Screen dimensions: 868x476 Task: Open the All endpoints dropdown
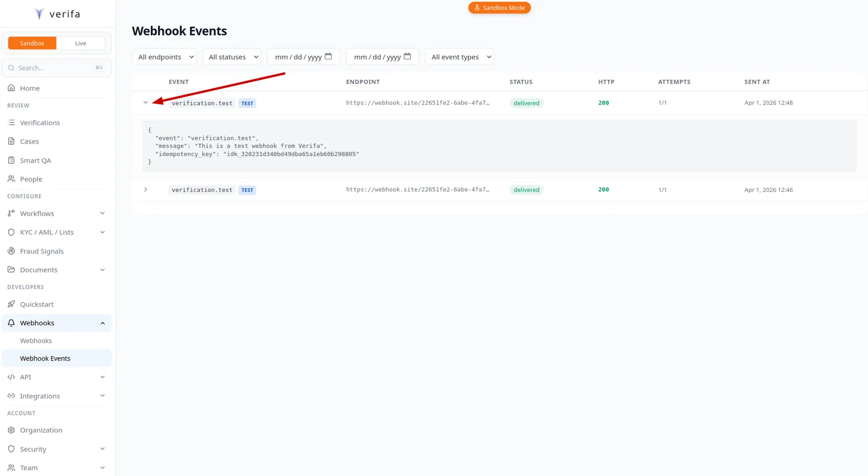coord(164,56)
